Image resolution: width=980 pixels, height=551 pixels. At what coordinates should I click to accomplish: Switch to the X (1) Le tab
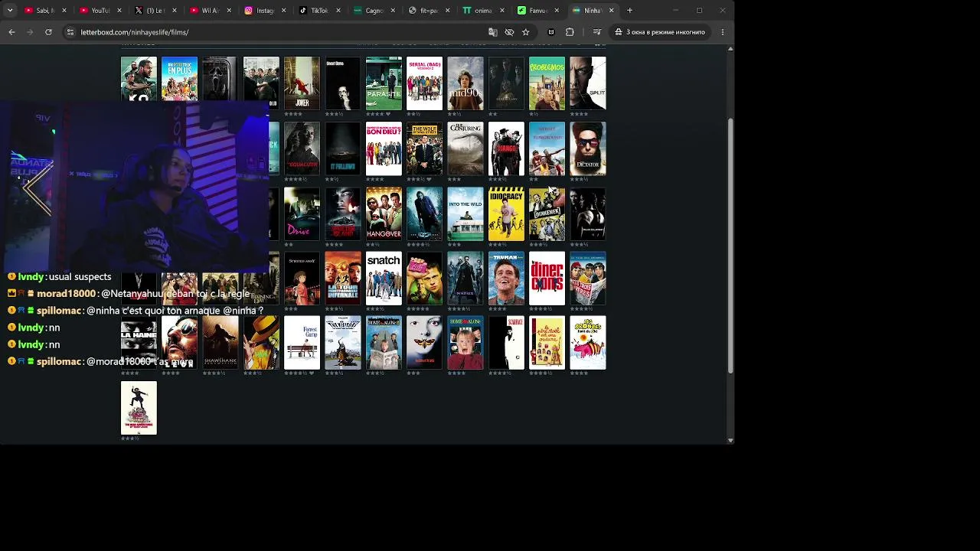[x=153, y=11]
